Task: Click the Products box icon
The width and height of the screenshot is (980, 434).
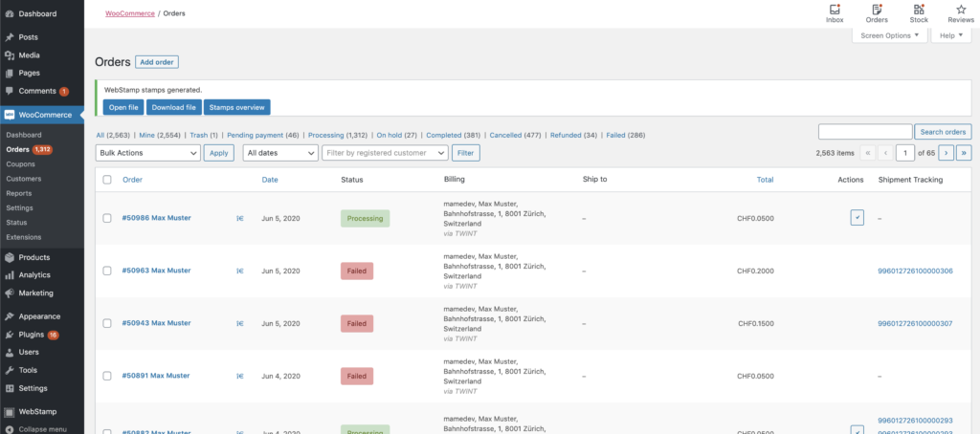Action: (x=10, y=257)
